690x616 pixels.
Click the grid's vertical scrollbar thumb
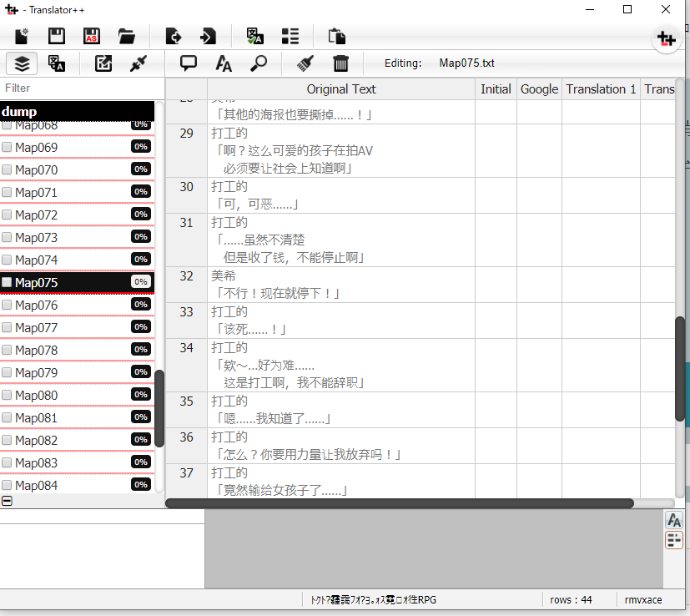click(680, 369)
